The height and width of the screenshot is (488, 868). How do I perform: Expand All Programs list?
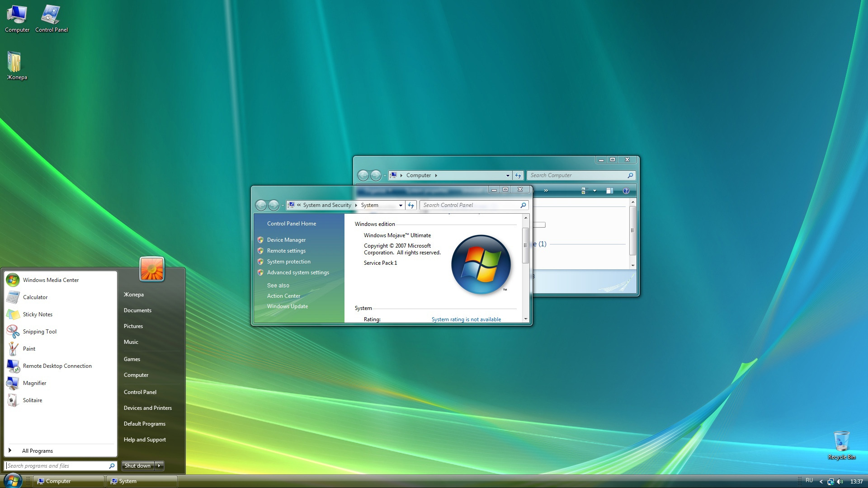point(37,451)
